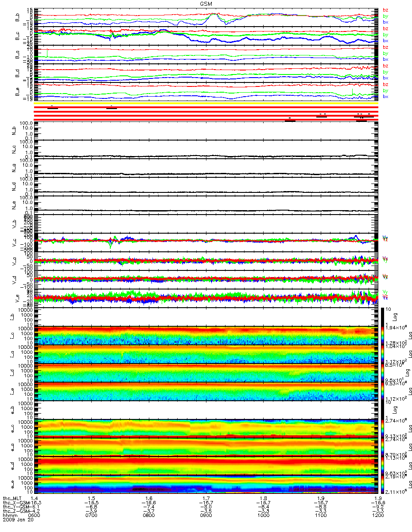
Task: Click the thc_MLT row label
Action: click(12, 498)
